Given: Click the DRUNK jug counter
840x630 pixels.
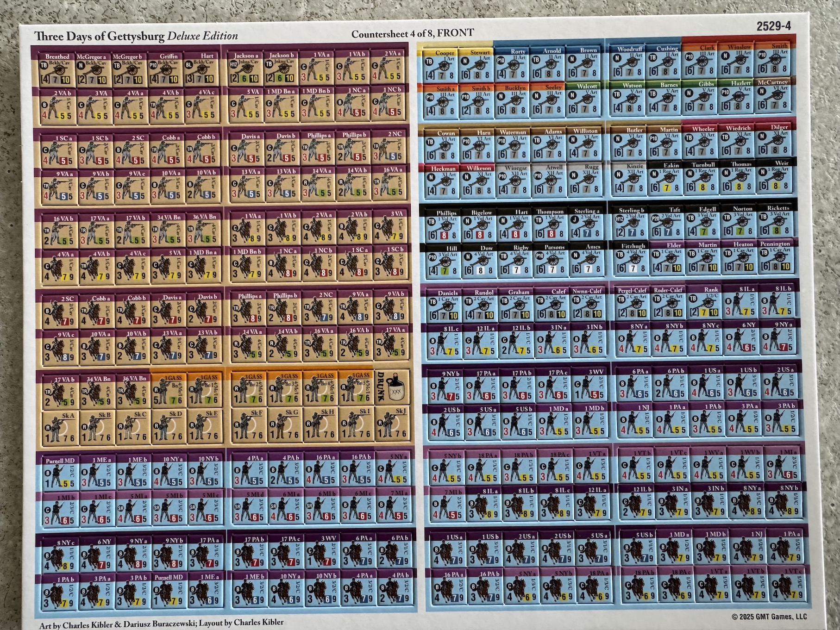Looking at the screenshot, I should [x=392, y=388].
